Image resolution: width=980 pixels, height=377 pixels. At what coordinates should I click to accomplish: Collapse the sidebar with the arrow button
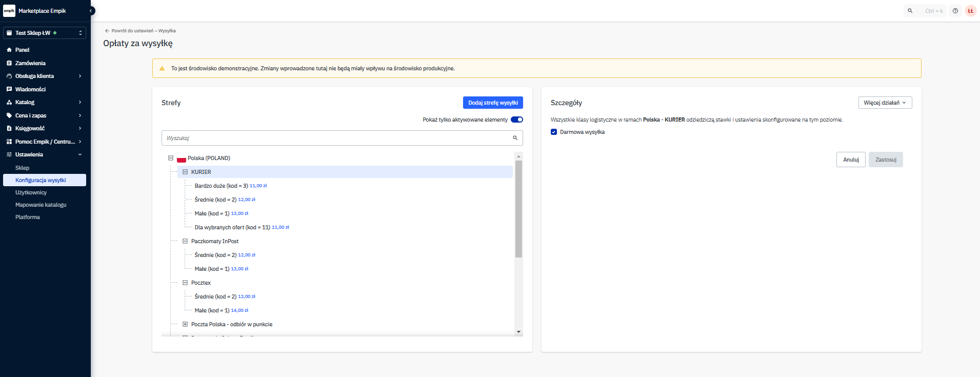coord(91,11)
